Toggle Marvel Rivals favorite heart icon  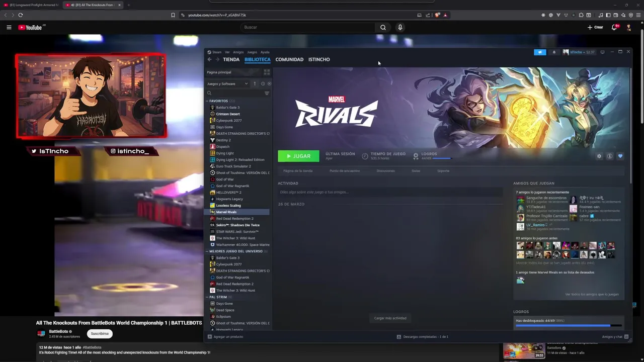pyautogui.click(x=620, y=156)
